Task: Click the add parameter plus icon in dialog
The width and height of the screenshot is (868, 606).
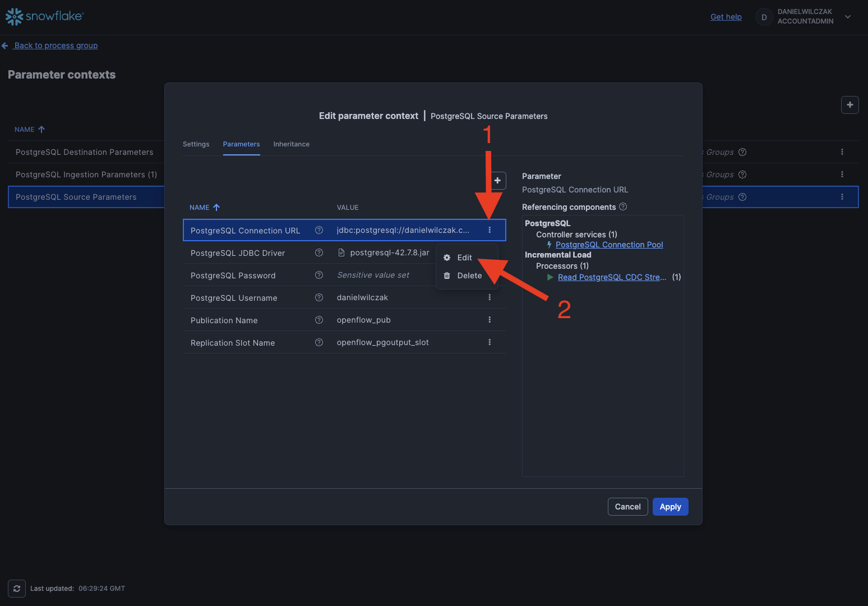Action: point(497,181)
